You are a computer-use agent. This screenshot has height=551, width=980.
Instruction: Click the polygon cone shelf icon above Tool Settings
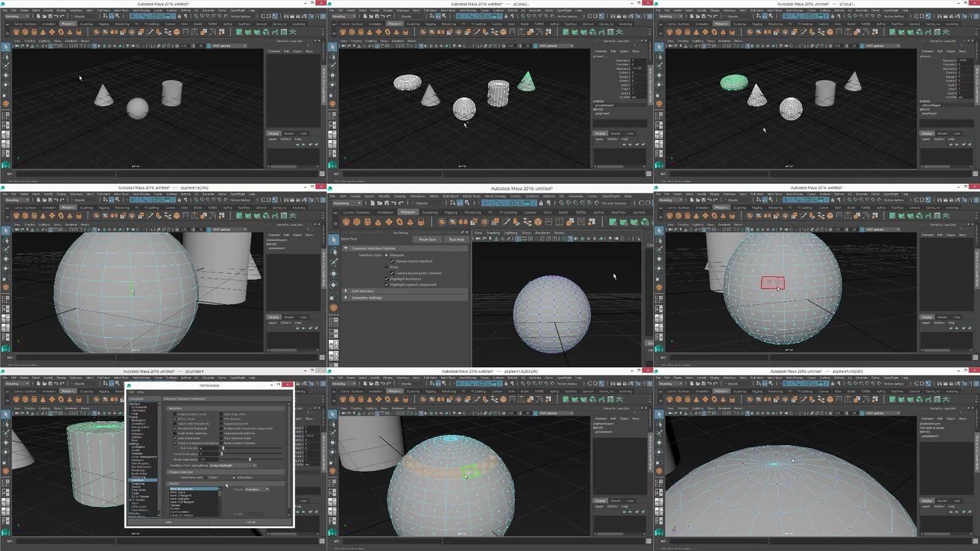coord(378,222)
